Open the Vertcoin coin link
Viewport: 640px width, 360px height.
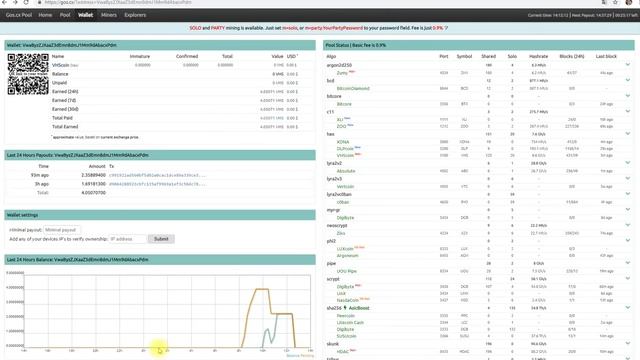[345, 187]
